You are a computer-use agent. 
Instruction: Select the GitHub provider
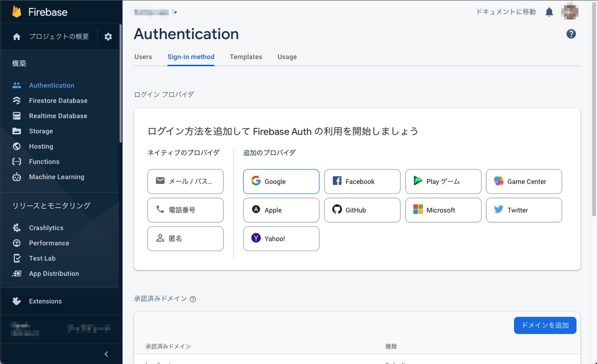(x=362, y=210)
